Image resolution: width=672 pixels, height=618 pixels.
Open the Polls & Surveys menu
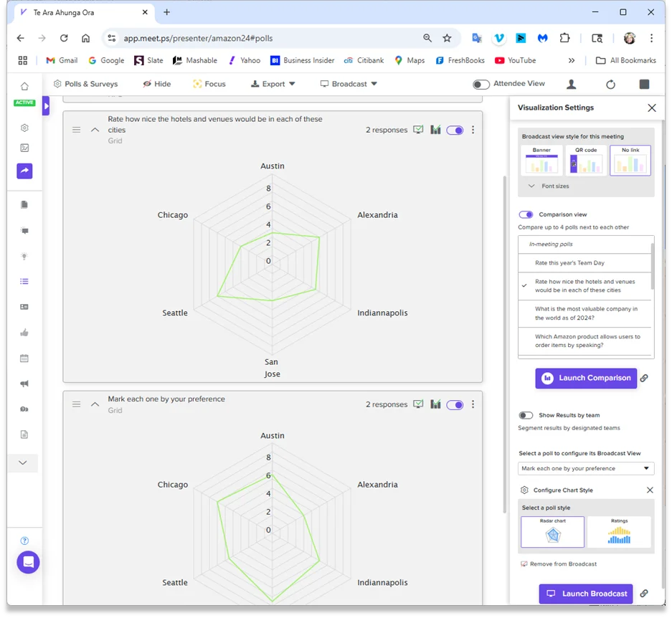pos(85,84)
